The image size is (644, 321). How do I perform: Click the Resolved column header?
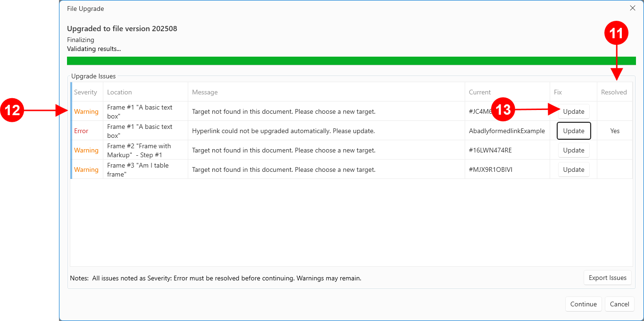[613, 92]
